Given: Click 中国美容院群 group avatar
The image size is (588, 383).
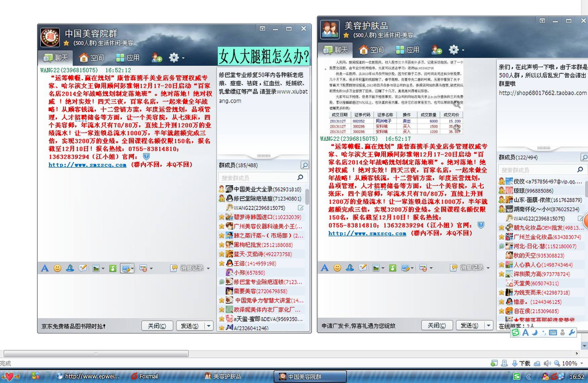Looking at the screenshot, I should coord(50,38).
